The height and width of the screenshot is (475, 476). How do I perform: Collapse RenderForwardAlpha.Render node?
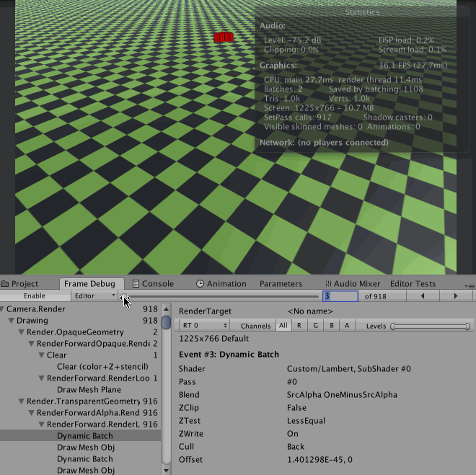point(32,413)
